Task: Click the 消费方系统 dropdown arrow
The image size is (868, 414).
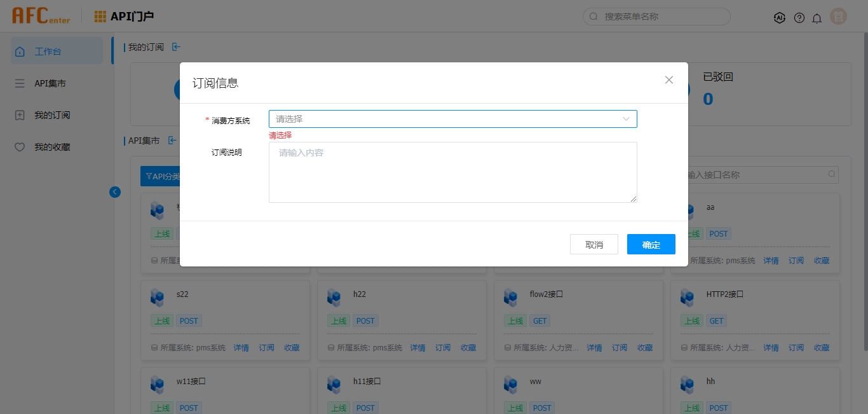Action: [x=626, y=119]
